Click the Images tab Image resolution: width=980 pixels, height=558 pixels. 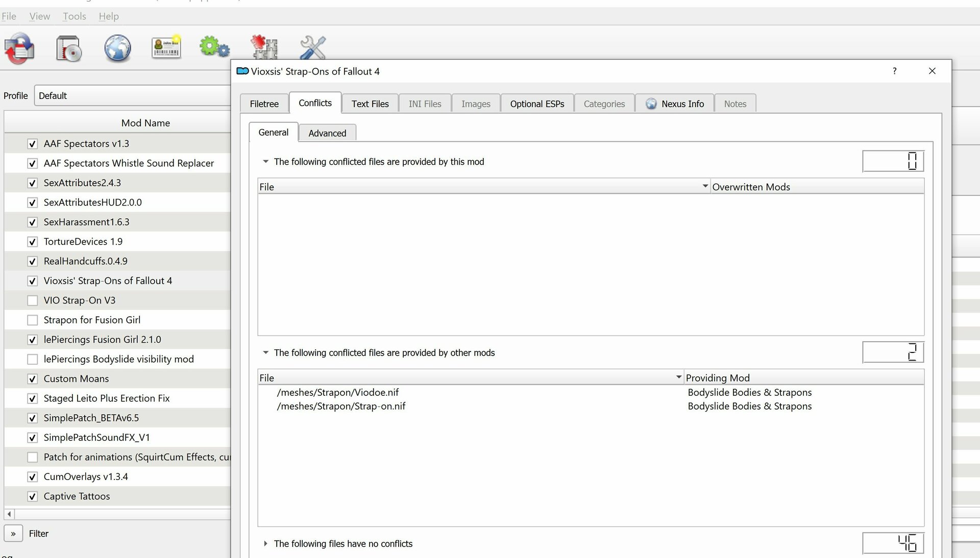pos(476,104)
